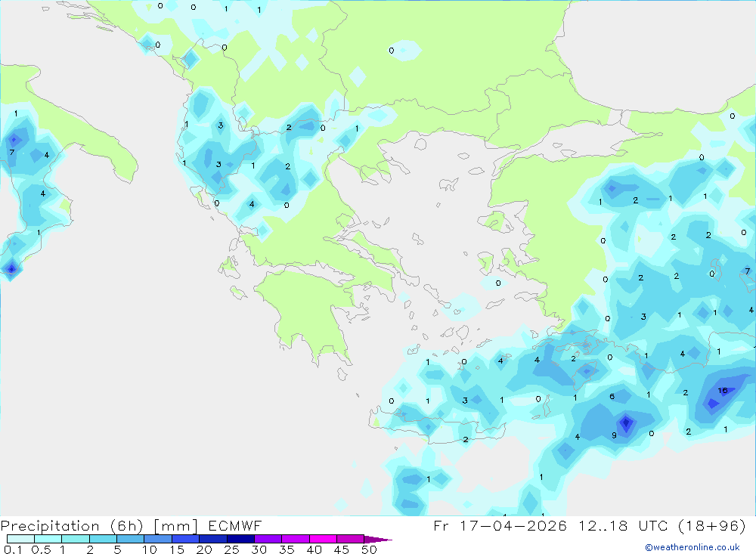
Task: Click the legend label '35'
Action: click(x=287, y=549)
